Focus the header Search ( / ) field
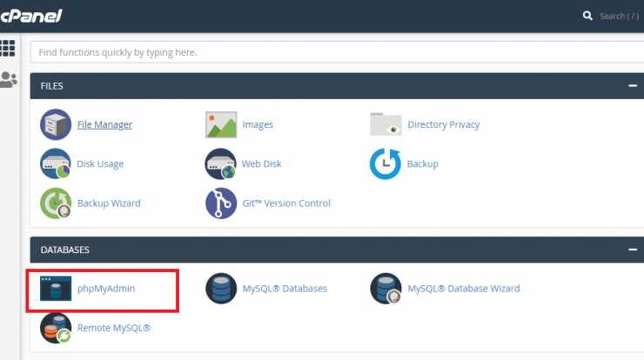The image size is (644, 360). tap(620, 16)
